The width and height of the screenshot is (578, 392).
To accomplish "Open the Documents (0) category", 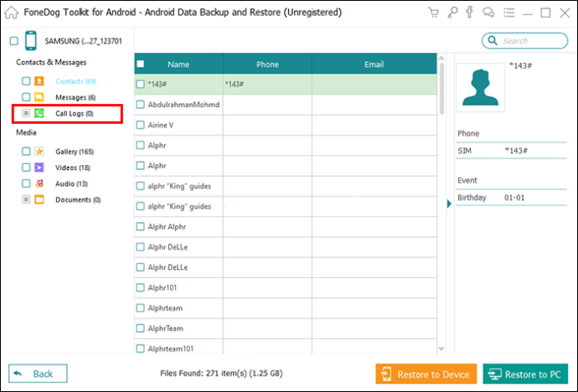I will point(78,199).
